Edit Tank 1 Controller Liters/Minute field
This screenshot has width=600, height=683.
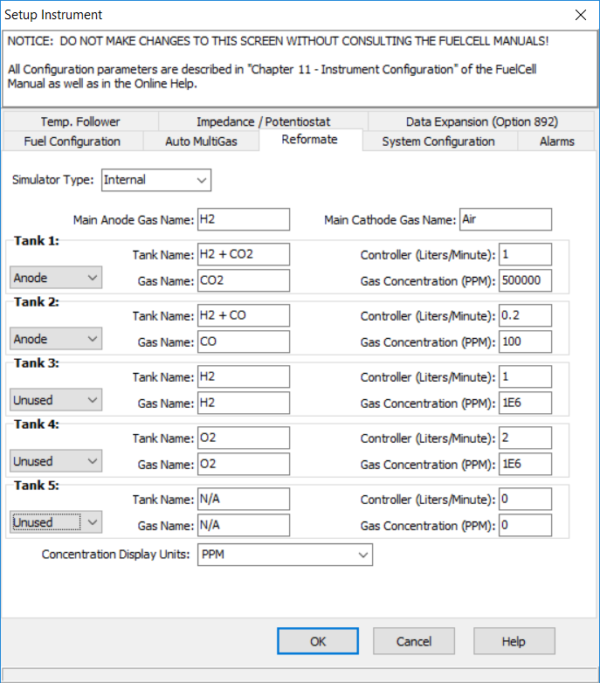click(x=525, y=254)
